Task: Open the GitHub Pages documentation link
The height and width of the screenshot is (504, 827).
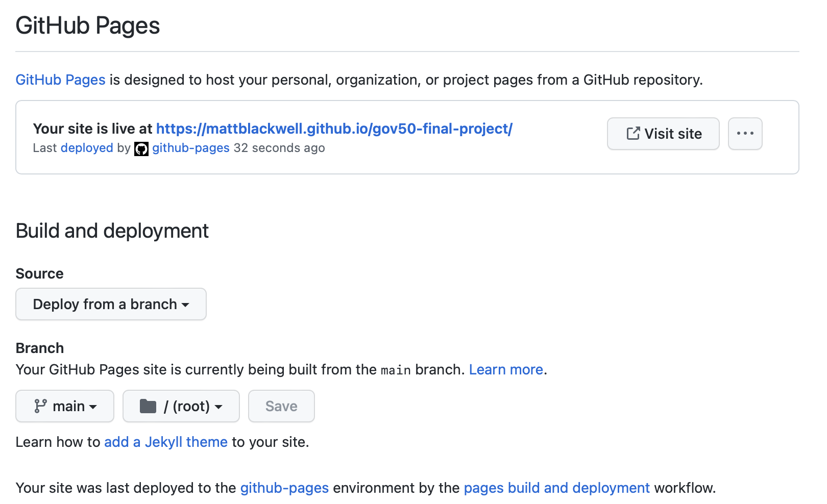Action: tap(60, 80)
